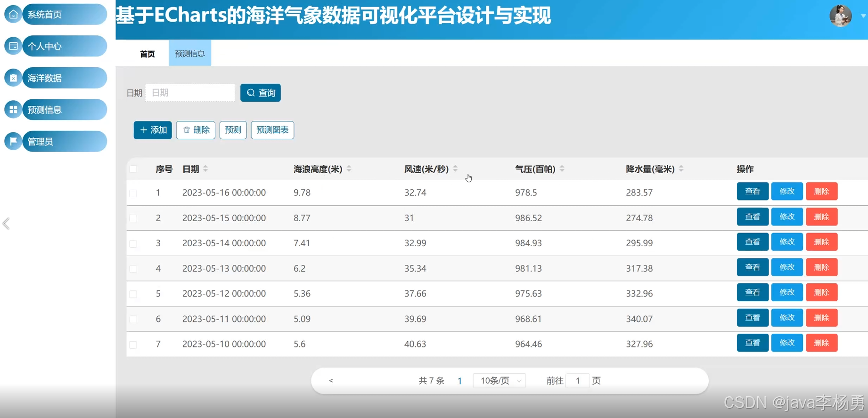Click the 序号 column header
This screenshot has width=868, height=418.
[x=164, y=169]
